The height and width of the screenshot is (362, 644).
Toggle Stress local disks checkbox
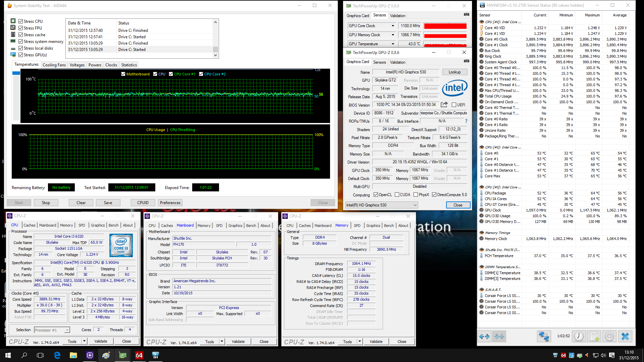click(20, 48)
